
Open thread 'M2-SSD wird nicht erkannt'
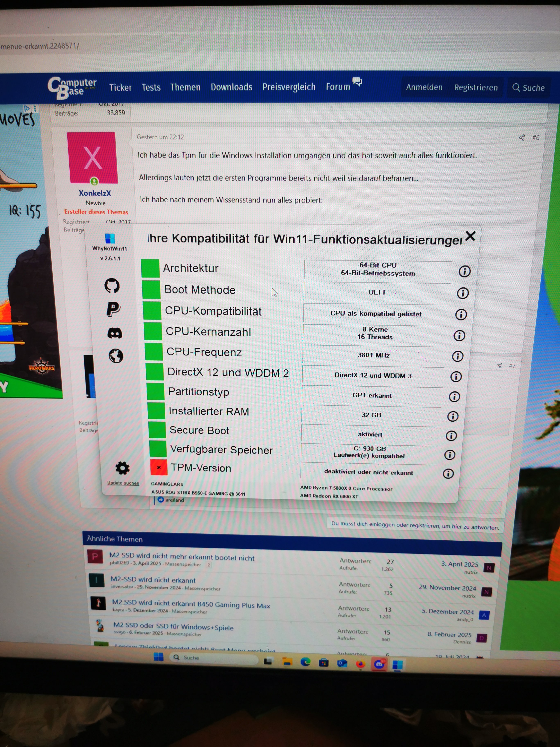tap(153, 580)
